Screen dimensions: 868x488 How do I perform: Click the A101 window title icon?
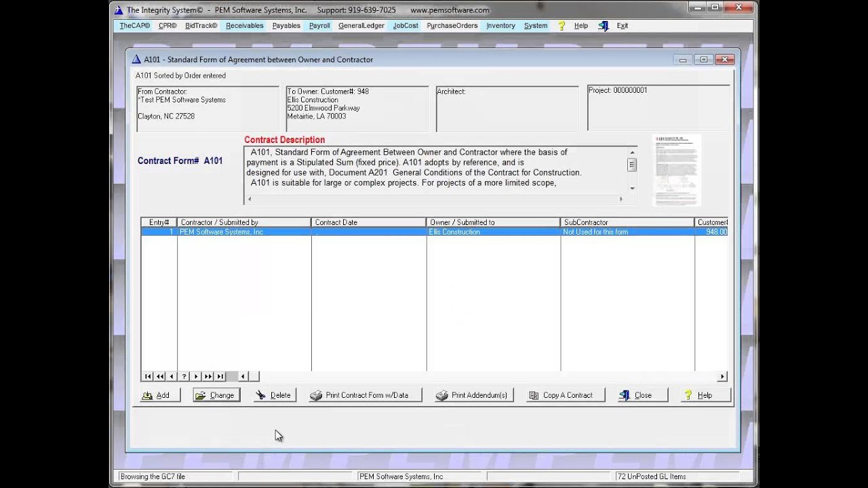point(136,60)
